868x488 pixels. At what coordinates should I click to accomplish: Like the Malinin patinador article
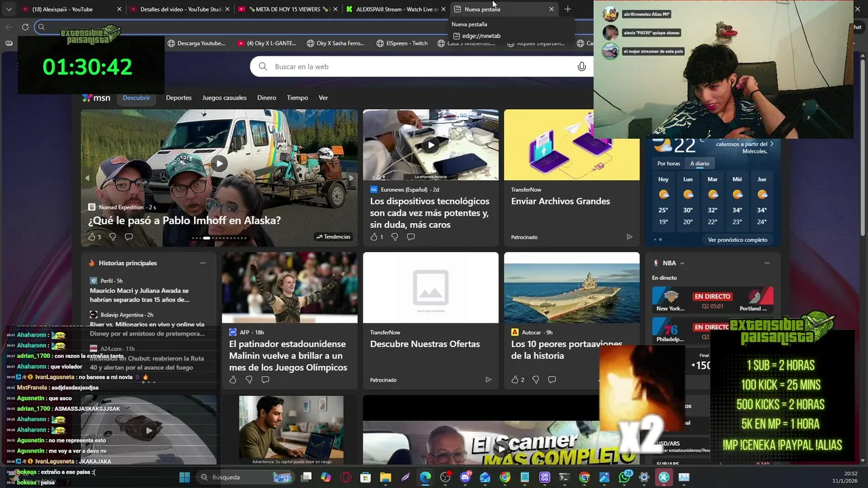pos(233,380)
